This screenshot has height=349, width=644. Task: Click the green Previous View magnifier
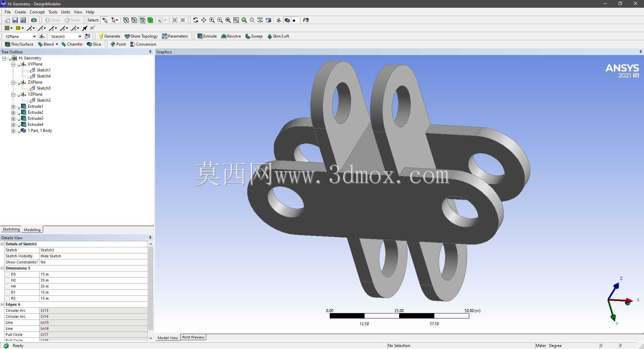pos(244,20)
